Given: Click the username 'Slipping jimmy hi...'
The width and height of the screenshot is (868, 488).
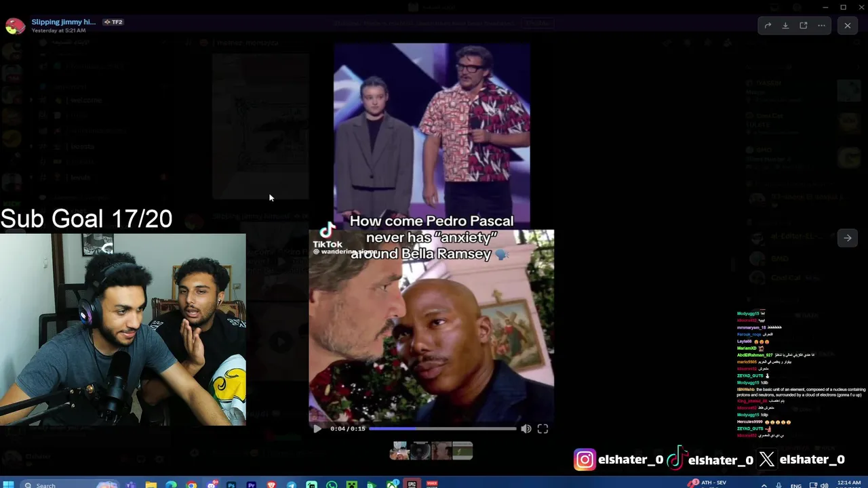Looking at the screenshot, I should [x=64, y=22].
